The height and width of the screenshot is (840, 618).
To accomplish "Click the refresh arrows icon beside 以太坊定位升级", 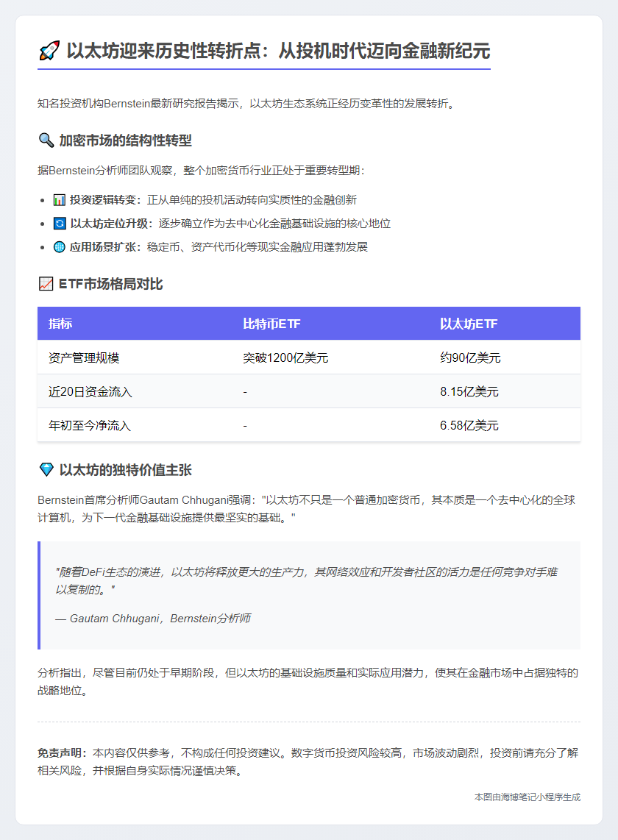I will pyautogui.click(x=60, y=224).
